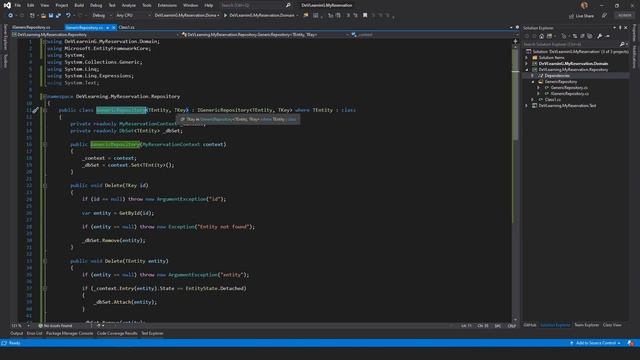The image size is (640, 360).
Task: Click Solution Explorer Properties wrench icon
Action: click(x=600, y=36)
